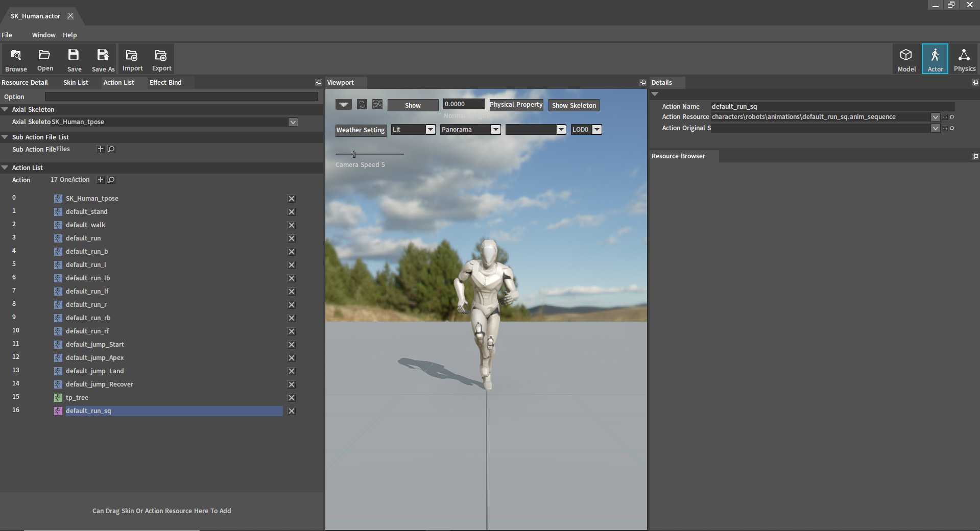
Task: Open the Help menu
Action: click(x=70, y=35)
